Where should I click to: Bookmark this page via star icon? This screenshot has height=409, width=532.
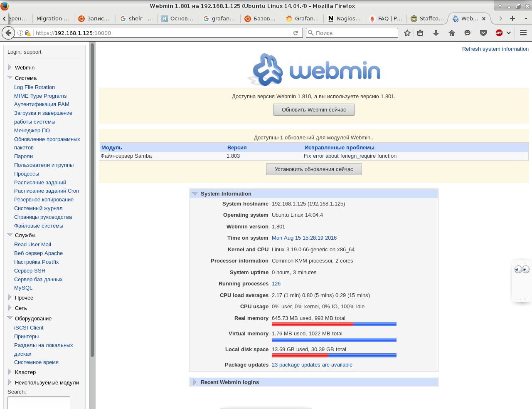(406, 32)
